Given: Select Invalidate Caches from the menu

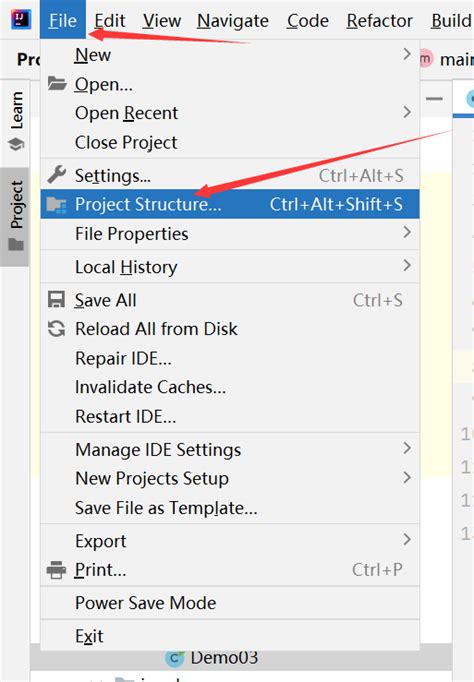Looking at the screenshot, I should [x=230, y=387].
